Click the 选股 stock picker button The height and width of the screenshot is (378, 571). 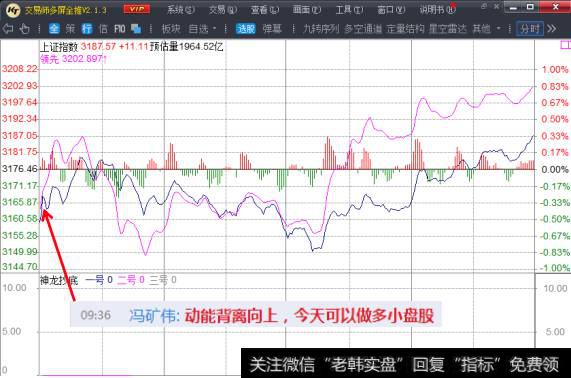click(245, 28)
